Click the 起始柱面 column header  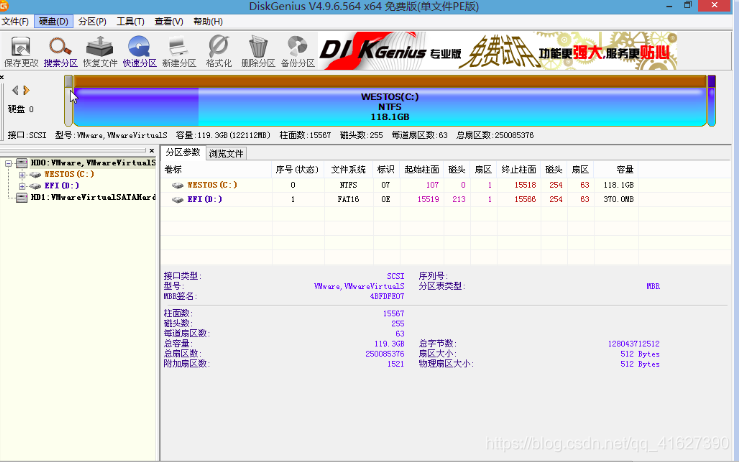click(422, 169)
